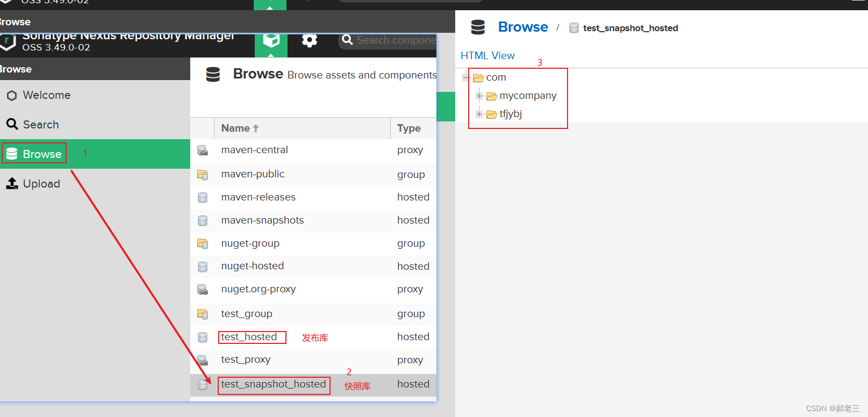Click the Browse breadcrumb link
This screenshot has width=868, height=417.
click(523, 27)
